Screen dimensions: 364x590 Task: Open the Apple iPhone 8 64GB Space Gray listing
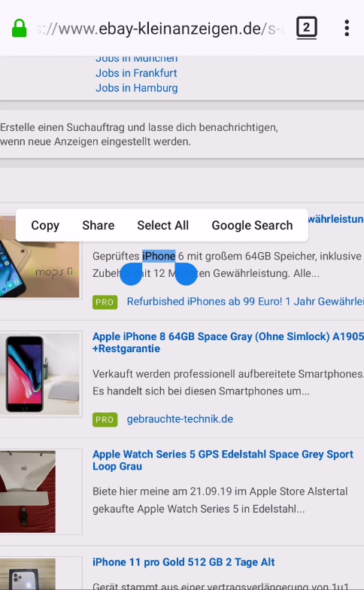point(229,342)
